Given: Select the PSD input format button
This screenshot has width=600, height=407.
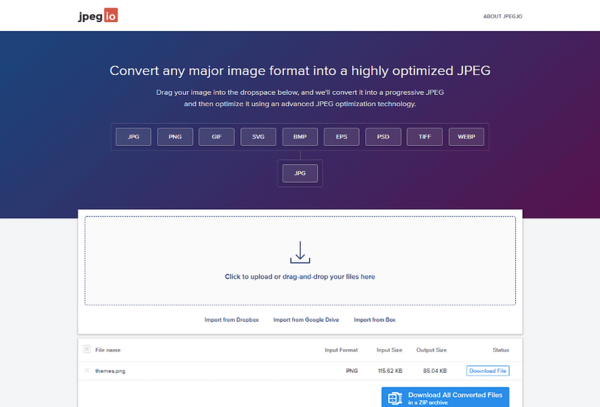Looking at the screenshot, I should tap(383, 137).
